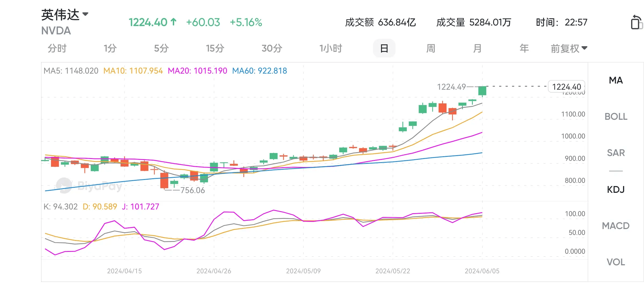
Task: Select the 1小时 interval tab
Action: (331, 49)
